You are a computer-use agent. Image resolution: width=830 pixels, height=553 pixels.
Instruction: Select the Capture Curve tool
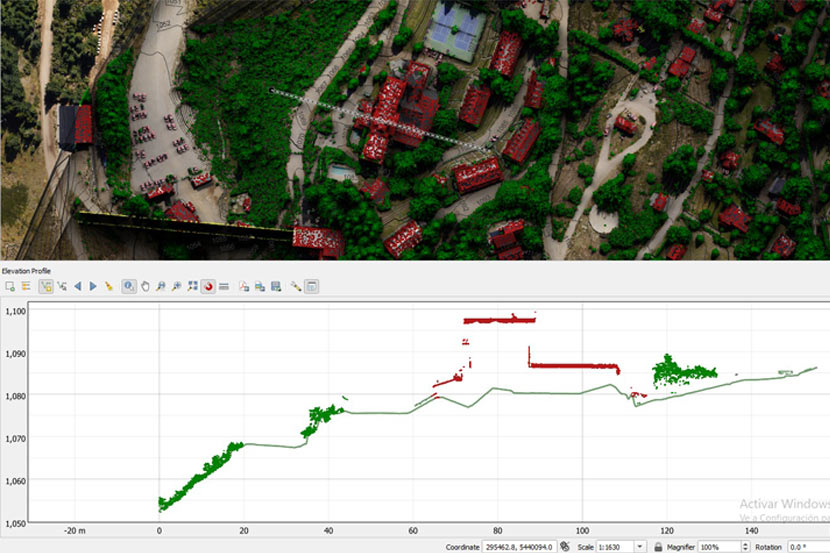pos(46,286)
